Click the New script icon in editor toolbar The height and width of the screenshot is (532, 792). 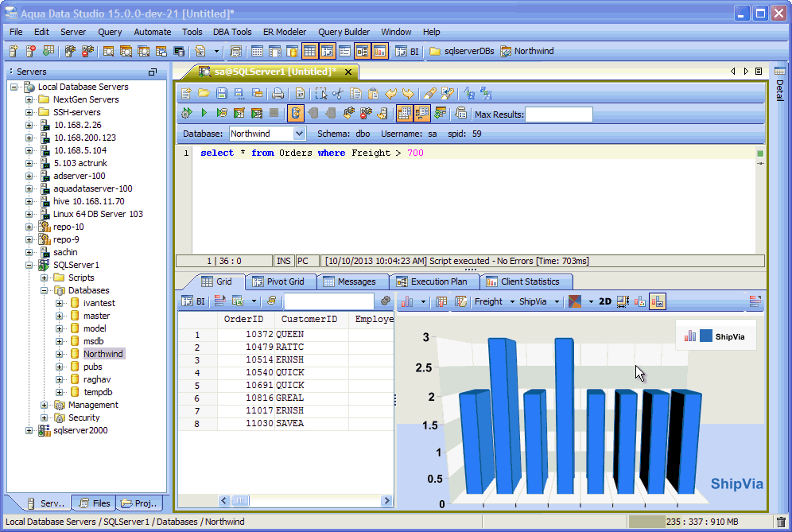pos(186,94)
